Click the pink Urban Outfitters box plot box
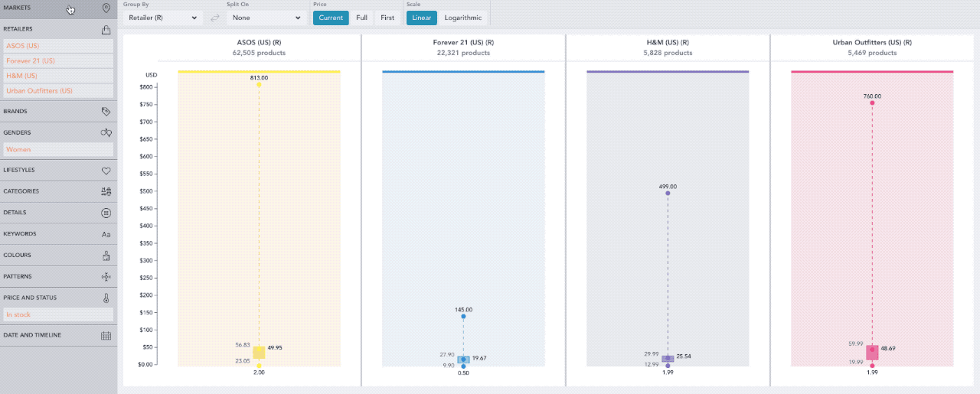980x394 pixels. (872, 353)
